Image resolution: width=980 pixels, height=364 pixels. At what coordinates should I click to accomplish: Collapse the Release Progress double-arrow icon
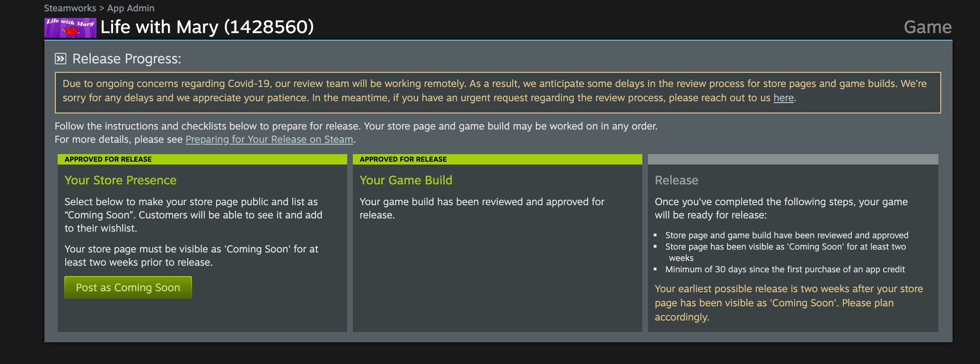[x=61, y=59]
